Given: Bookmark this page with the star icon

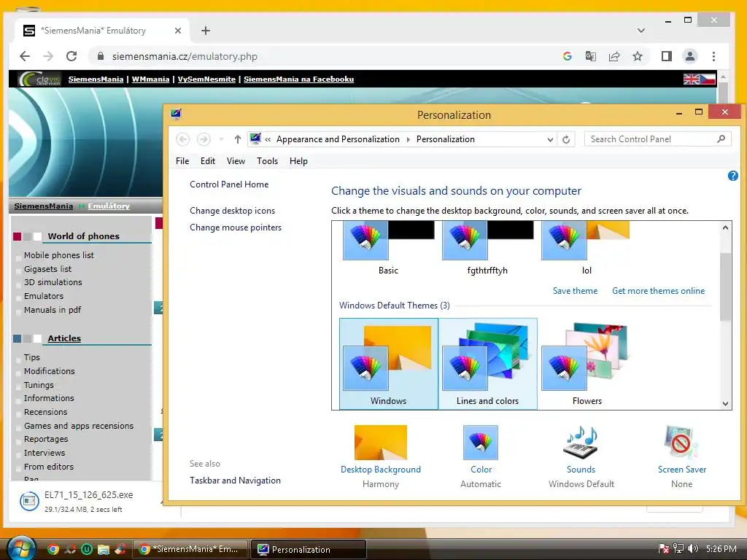Looking at the screenshot, I should click(x=638, y=56).
